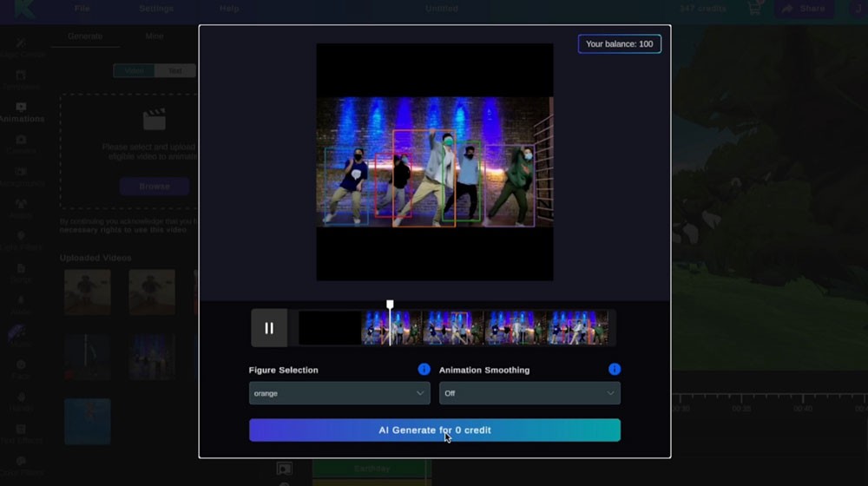Click the 347 credits counter
This screenshot has height=486, width=868.
[x=702, y=9]
